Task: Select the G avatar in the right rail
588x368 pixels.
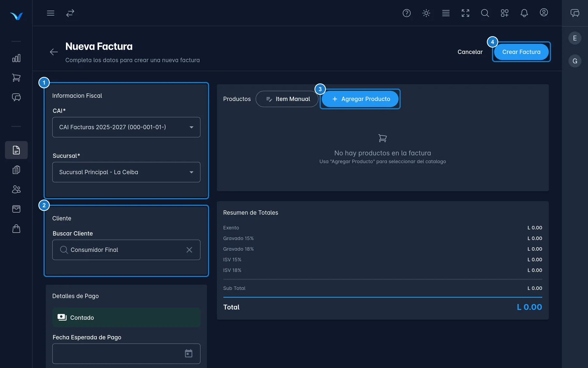Action: click(575, 61)
